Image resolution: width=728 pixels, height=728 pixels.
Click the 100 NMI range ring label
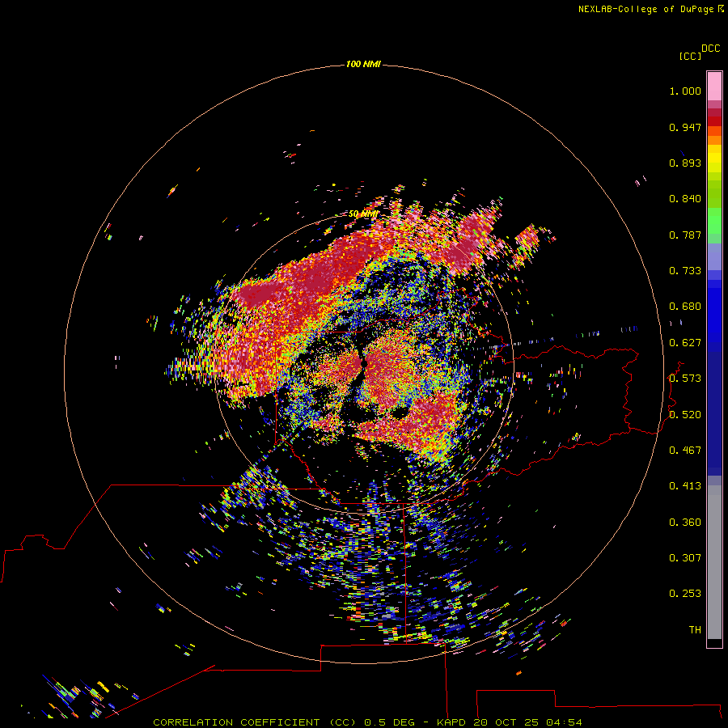(x=363, y=64)
